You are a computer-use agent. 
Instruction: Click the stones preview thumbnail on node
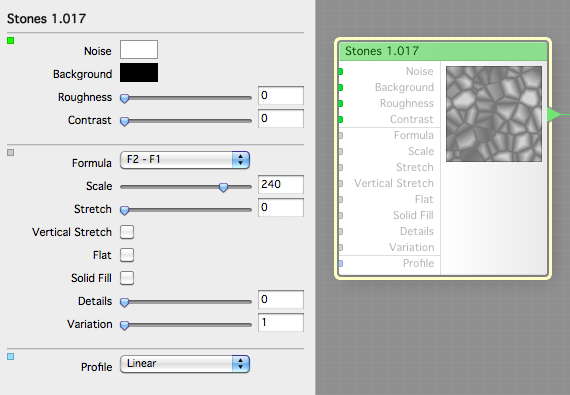point(494,114)
